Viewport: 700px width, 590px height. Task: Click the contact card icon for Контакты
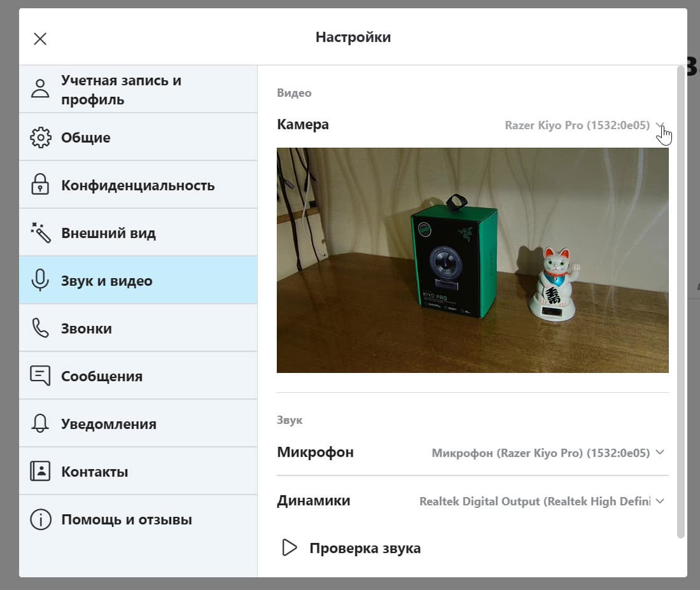pos(40,471)
